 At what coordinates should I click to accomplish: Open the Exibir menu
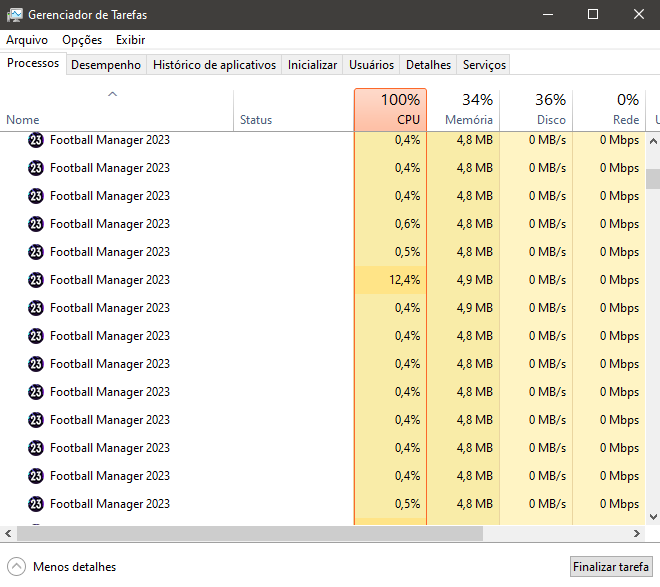(x=130, y=40)
